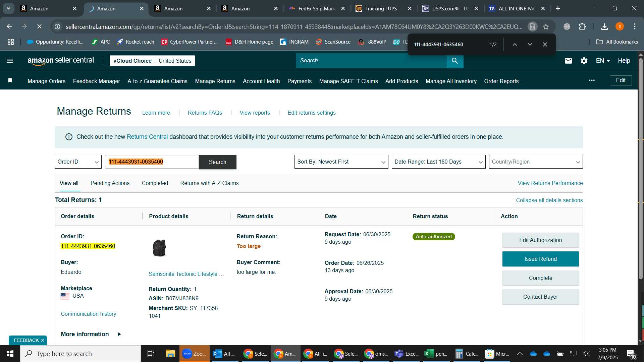The image size is (644, 362).
Task: Open the Sort By Newest First dropdown
Action: pos(341,162)
